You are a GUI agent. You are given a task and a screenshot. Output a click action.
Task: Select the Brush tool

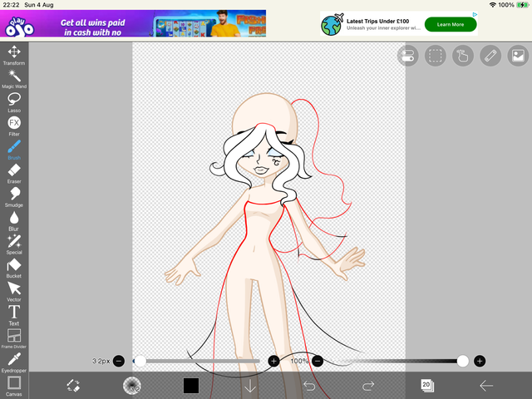tap(14, 150)
